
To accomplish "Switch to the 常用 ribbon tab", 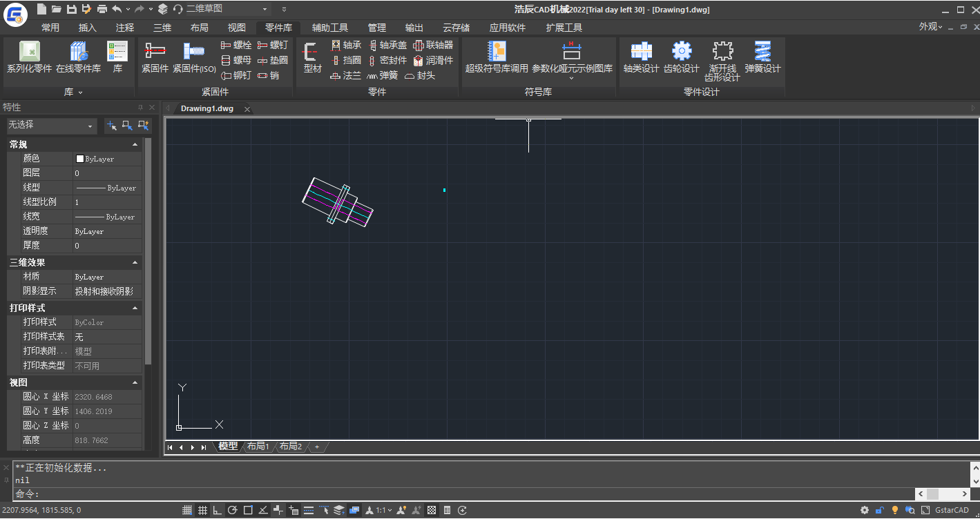I will pyautogui.click(x=50, y=28).
